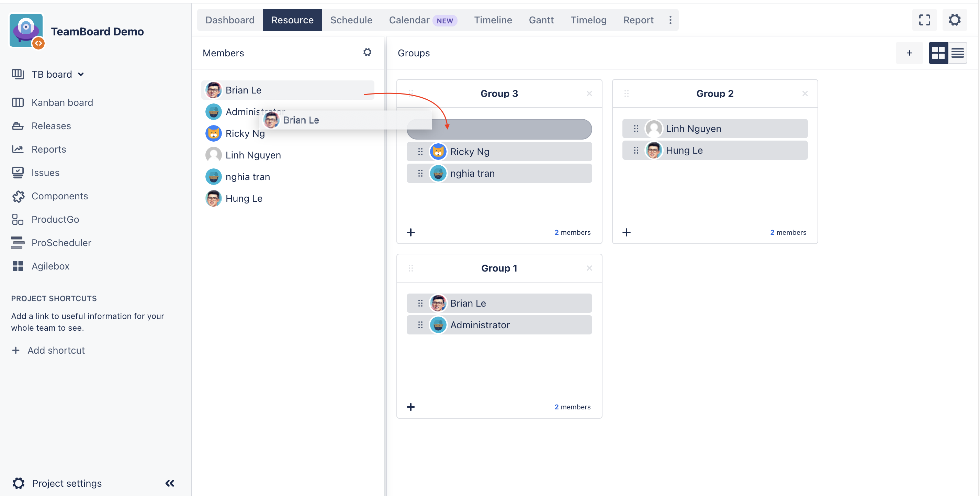Viewport: 980px width, 496px height.
Task: Click the fullscreen expand icon
Action: pos(924,20)
